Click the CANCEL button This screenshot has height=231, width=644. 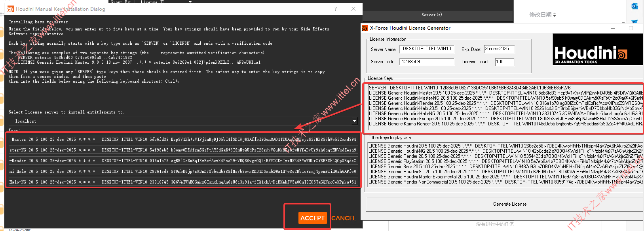pos(344,218)
